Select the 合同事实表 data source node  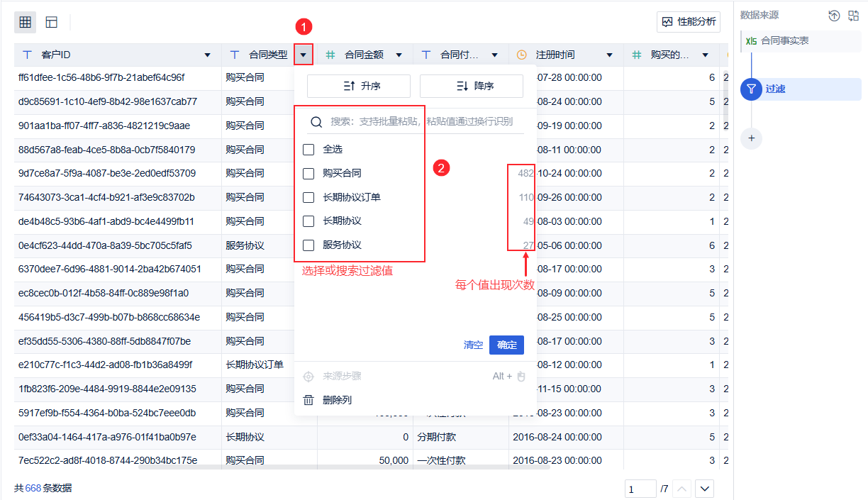801,41
